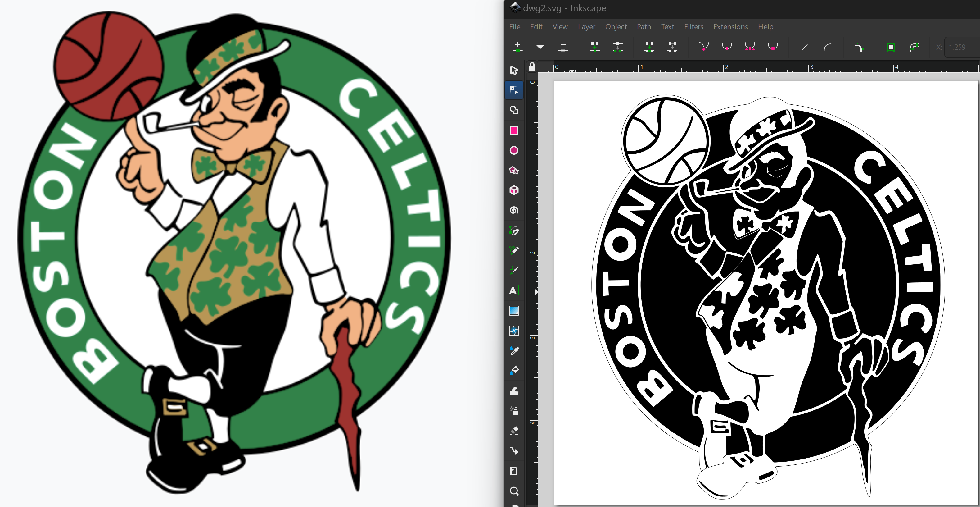Choose the Eraser tool

514,431
